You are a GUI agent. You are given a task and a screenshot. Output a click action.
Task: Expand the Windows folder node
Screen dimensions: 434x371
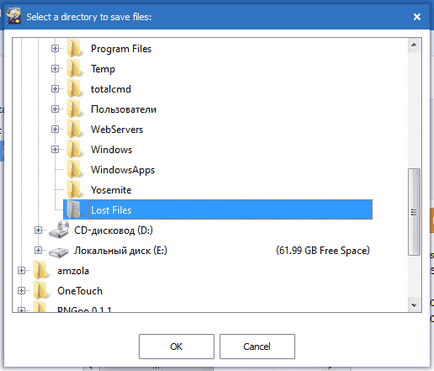pyautogui.click(x=55, y=149)
